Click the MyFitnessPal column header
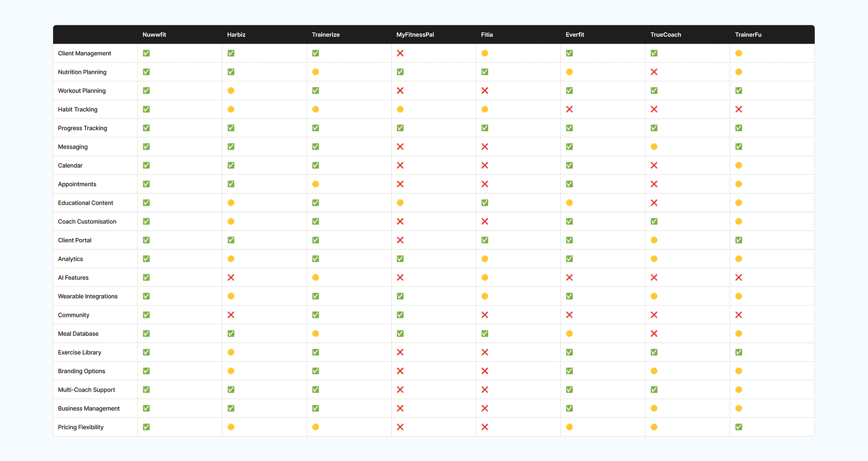 point(415,35)
